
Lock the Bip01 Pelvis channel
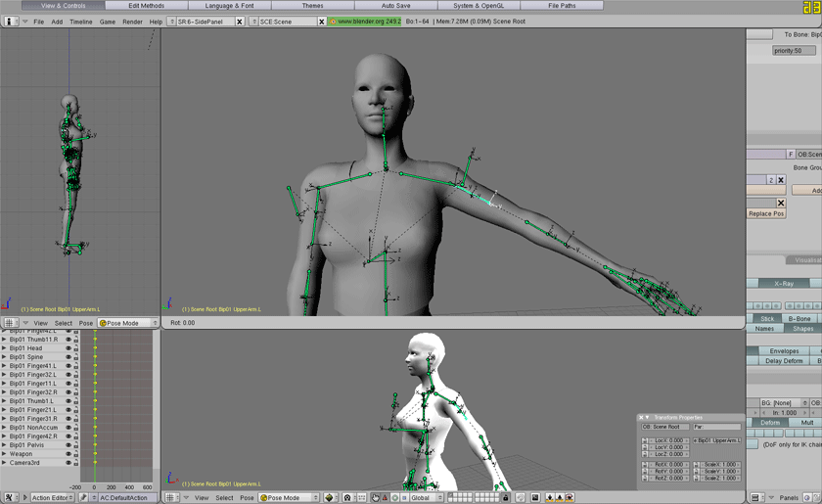pos(76,445)
